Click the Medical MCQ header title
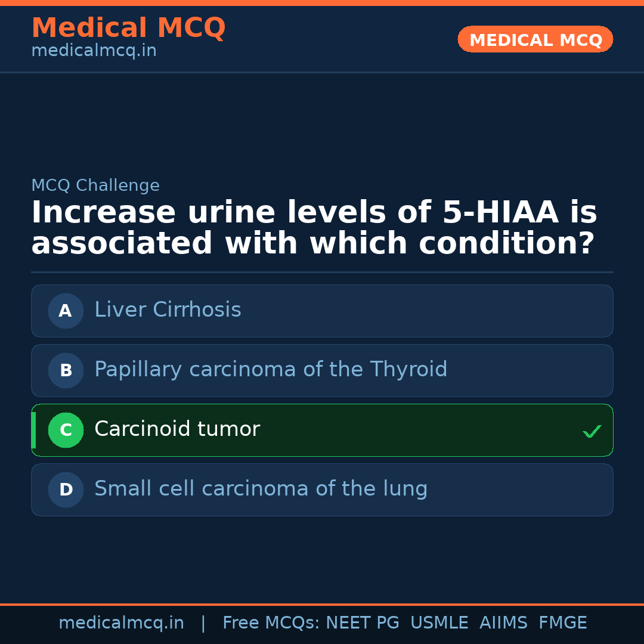This screenshot has width=644, height=644. tap(128, 28)
